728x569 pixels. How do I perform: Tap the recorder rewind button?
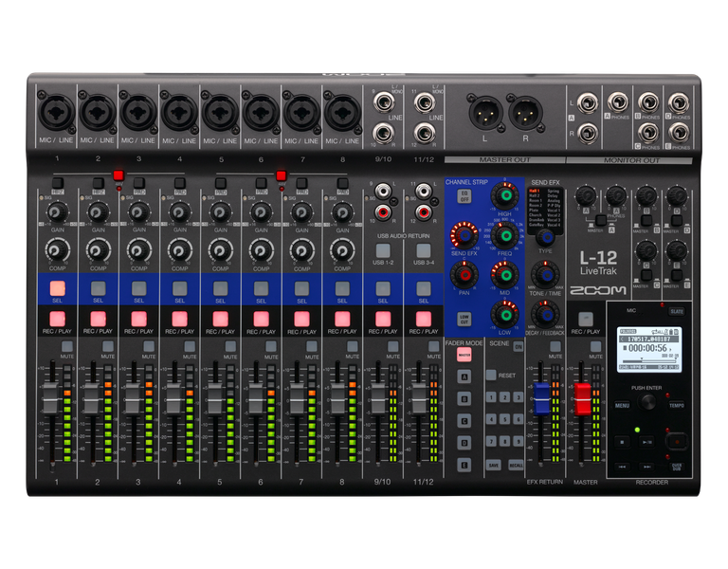click(623, 466)
